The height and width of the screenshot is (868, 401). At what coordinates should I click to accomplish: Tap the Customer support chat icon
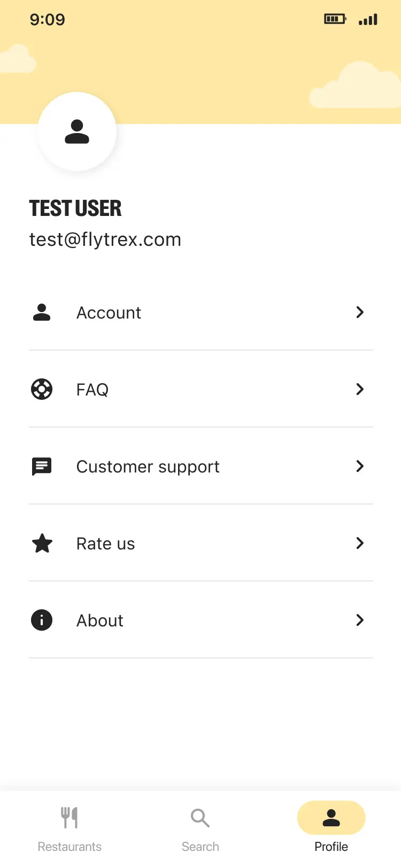[42, 466]
